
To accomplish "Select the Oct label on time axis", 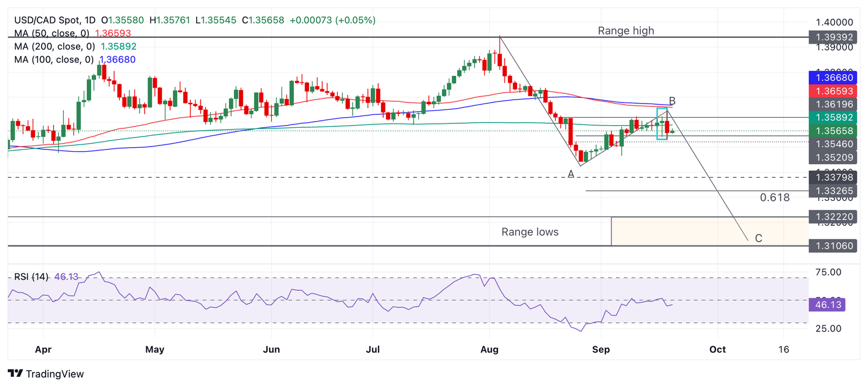I will click(717, 349).
